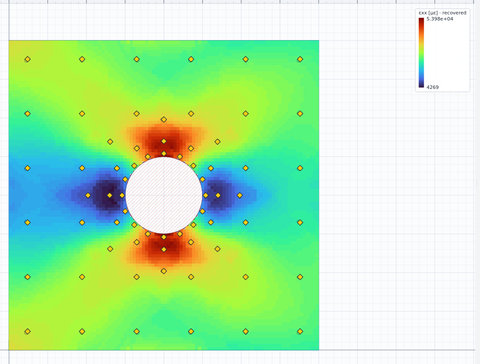Screen dimensions: 480x364
Task: Select the legend maximum value 5.398e+04
Action: (x=440, y=19)
